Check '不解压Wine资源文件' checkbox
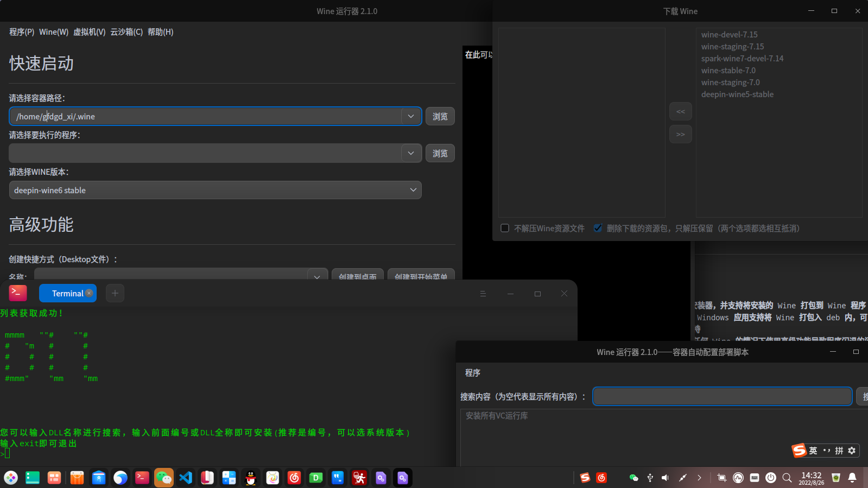The width and height of the screenshot is (868, 488). [505, 228]
